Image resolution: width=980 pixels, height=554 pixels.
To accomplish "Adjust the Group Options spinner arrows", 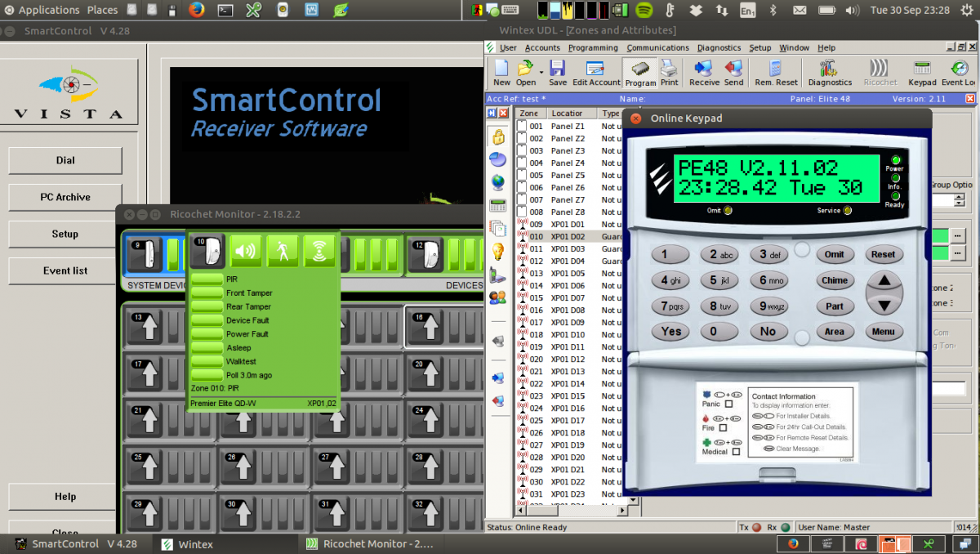I will [x=960, y=200].
